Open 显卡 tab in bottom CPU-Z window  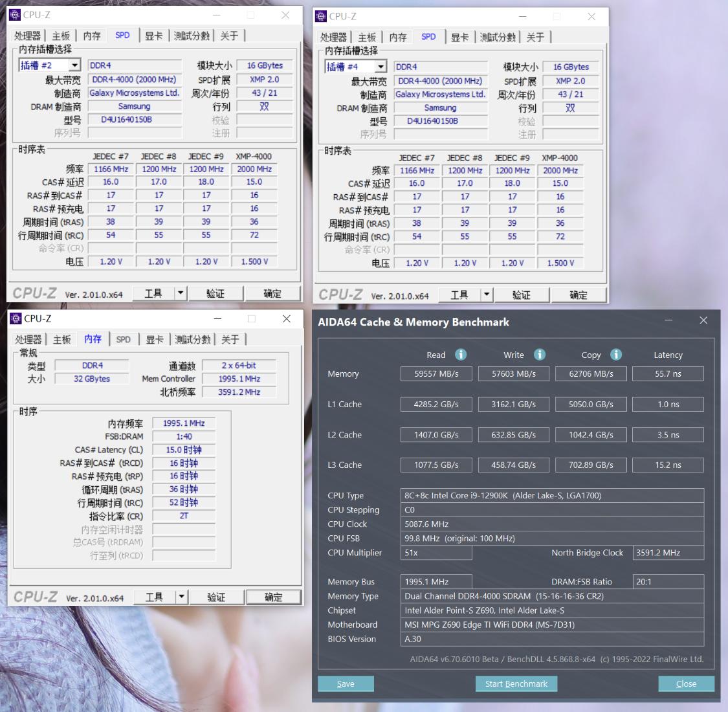(155, 340)
